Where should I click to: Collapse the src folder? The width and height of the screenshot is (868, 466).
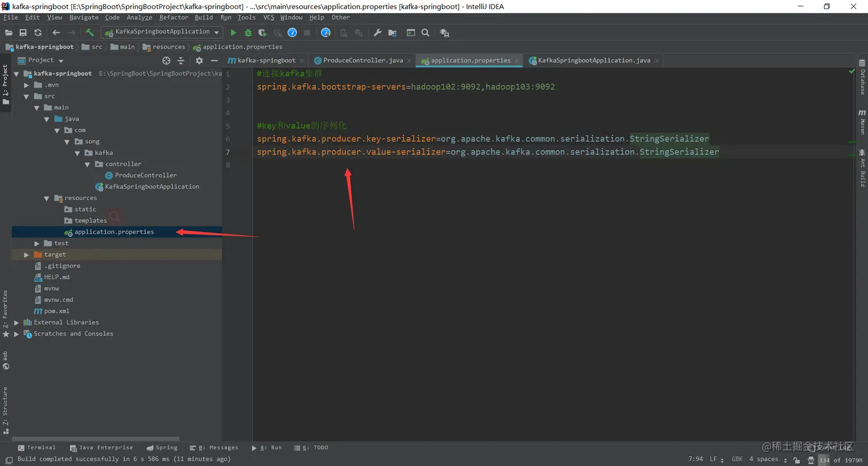(x=26, y=97)
